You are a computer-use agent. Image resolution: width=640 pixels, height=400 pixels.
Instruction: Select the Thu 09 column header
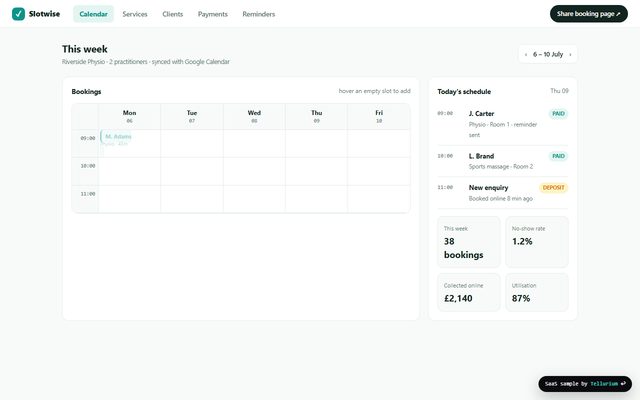coord(316,116)
